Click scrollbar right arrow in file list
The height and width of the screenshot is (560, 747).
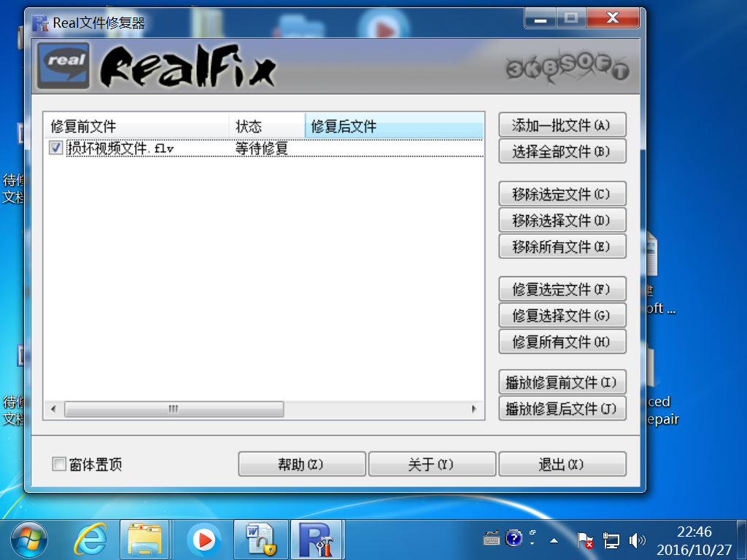click(x=474, y=409)
